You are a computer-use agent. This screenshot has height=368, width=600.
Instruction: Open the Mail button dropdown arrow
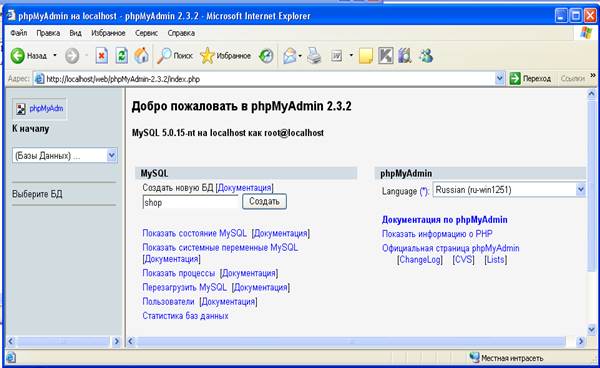point(300,56)
